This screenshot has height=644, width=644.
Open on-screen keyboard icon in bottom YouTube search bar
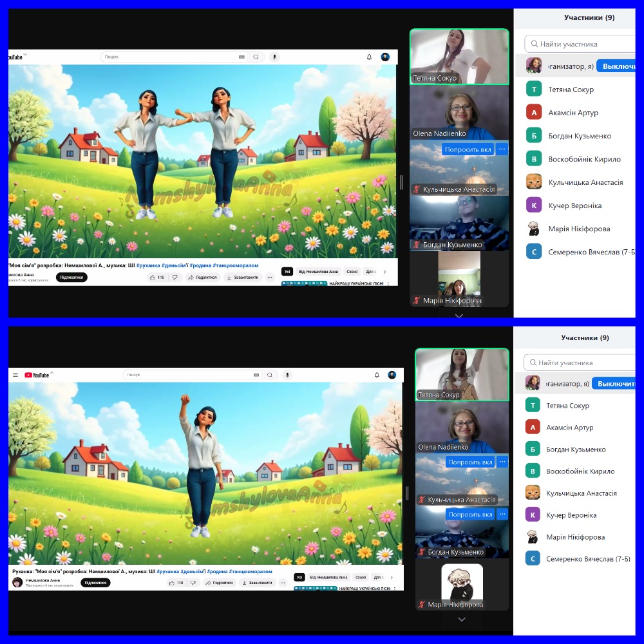(256, 375)
